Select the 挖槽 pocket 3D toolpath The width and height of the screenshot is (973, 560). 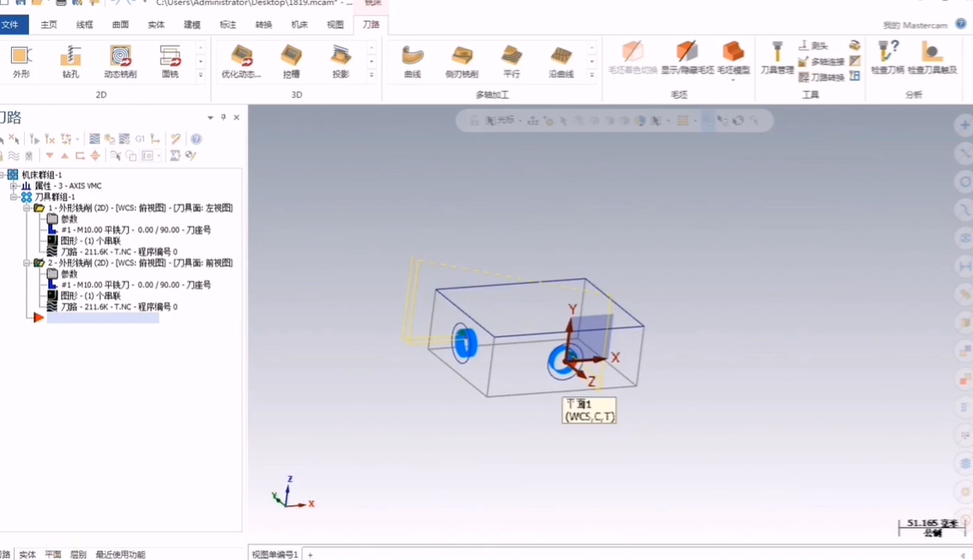pos(291,59)
